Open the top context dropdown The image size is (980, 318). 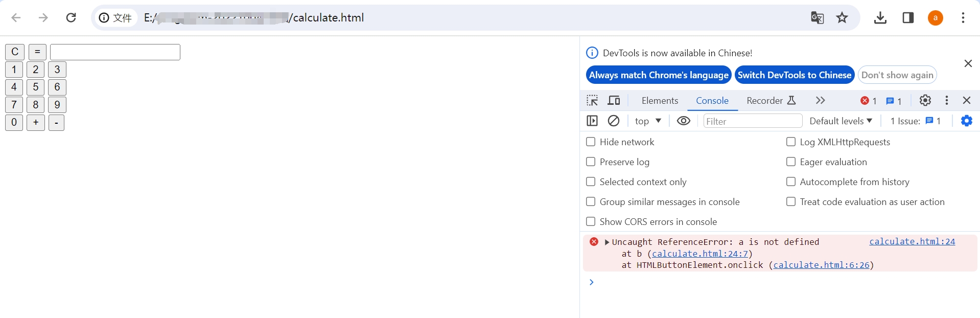click(x=648, y=121)
